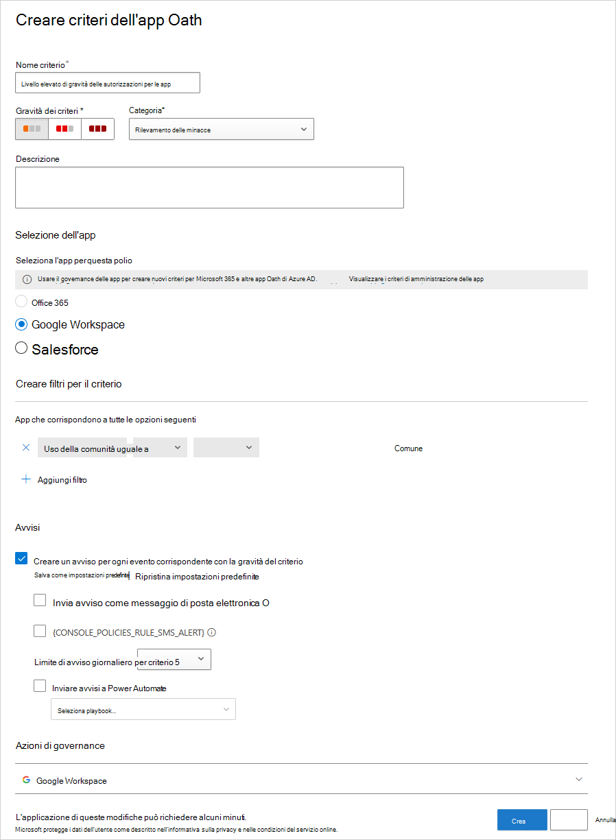616x840 pixels.
Task: Enable invia avviso come messaggio di posta elettronica
Action: [40, 602]
